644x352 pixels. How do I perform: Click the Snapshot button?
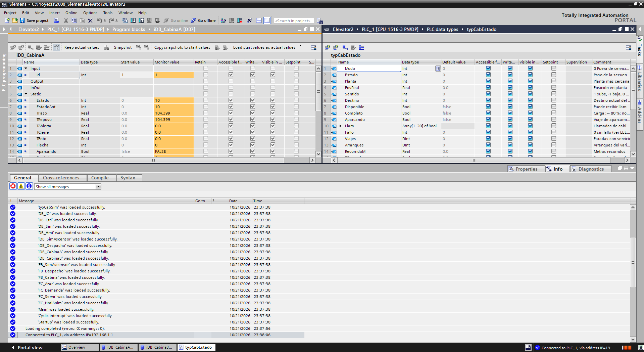point(123,47)
